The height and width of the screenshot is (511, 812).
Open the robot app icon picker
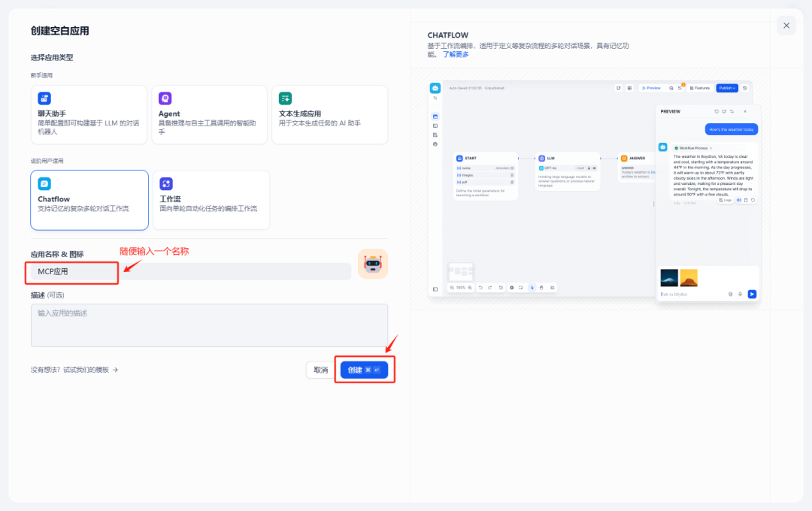[373, 264]
